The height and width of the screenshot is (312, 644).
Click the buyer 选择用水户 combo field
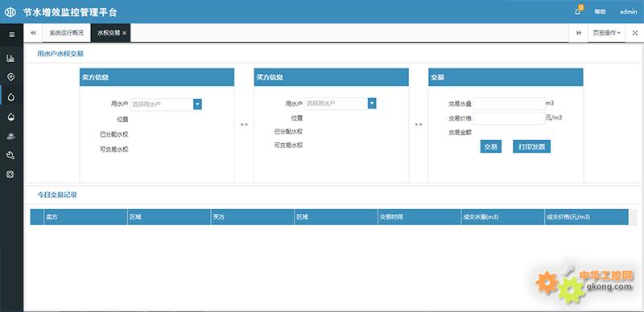[336, 104]
